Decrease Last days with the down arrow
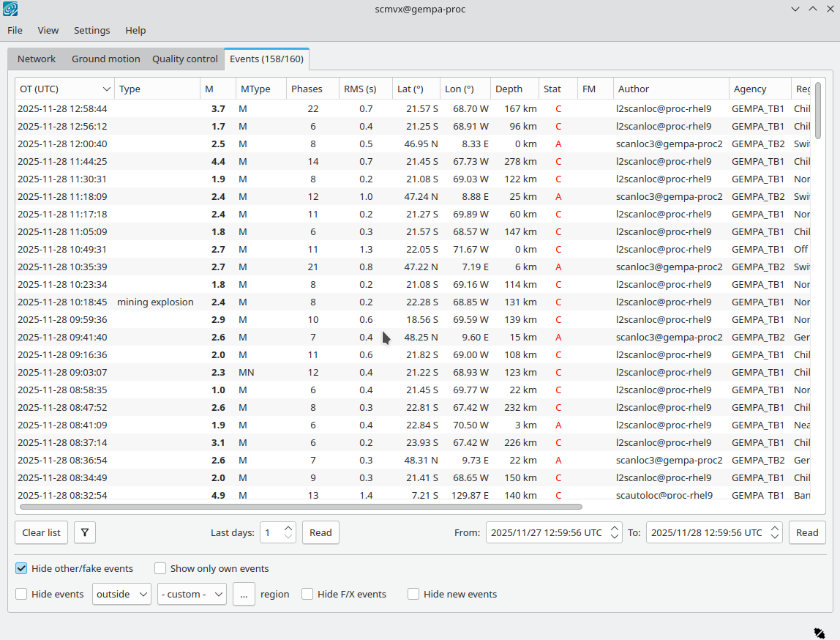This screenshot has height=640, width=840. (288, 537)
